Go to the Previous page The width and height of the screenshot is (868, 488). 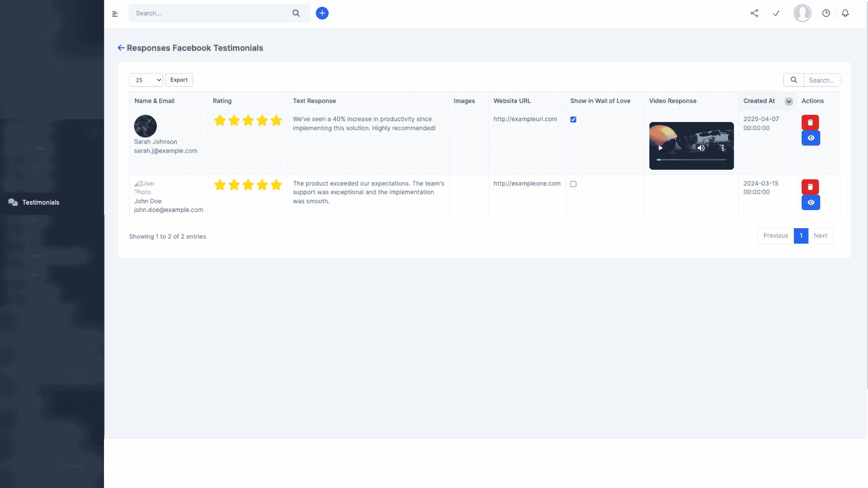click(775, 236)
